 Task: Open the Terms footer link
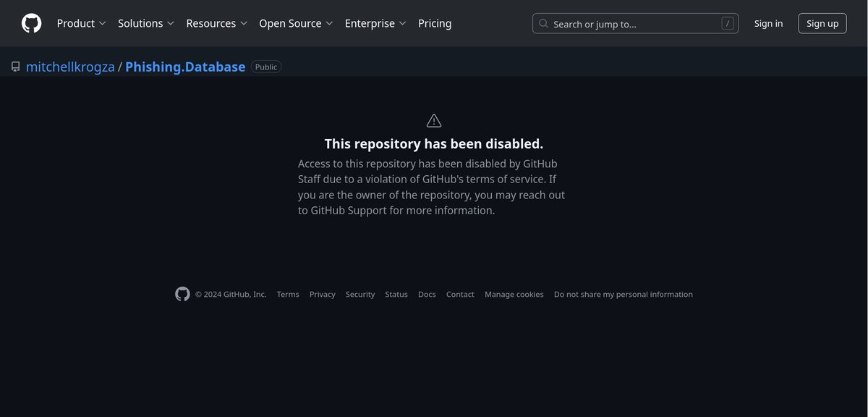point(288,294)
